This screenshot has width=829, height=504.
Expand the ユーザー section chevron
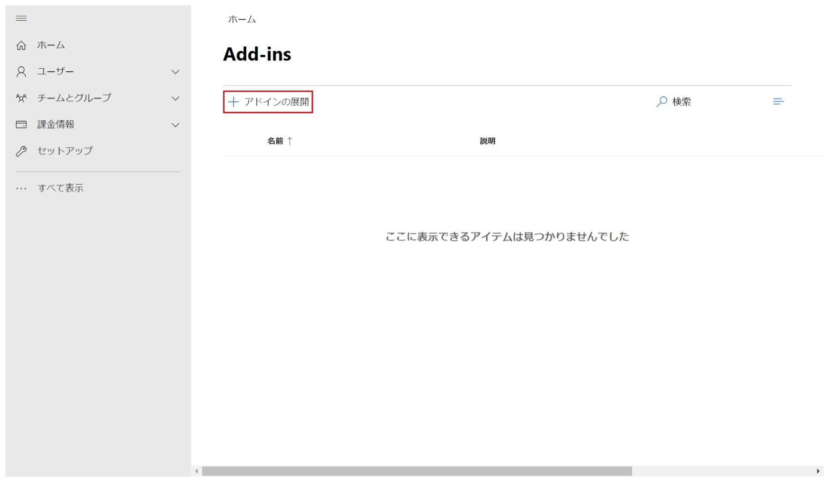click(175, 72)
